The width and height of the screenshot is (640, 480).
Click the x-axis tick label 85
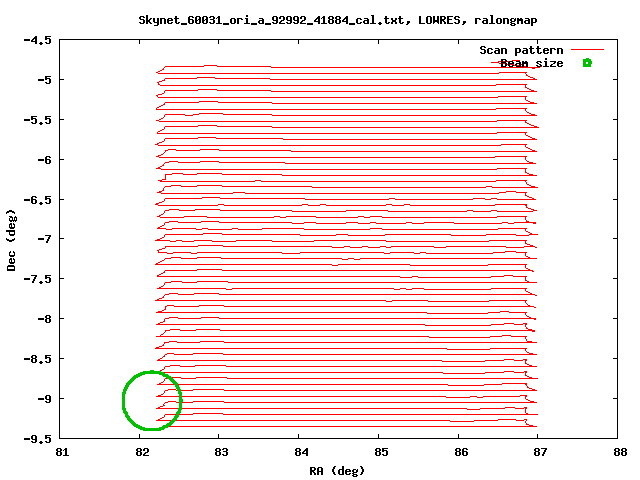(x=379, y=453)
